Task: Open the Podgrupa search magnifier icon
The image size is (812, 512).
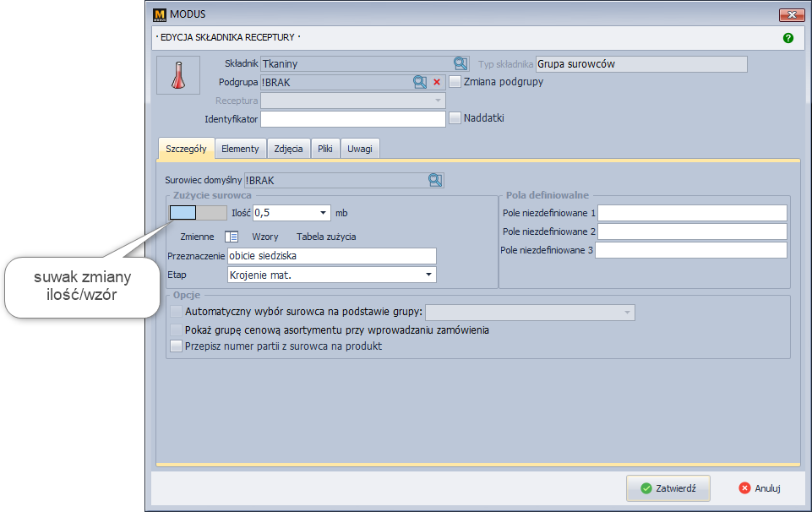Action: click(420, 82)
